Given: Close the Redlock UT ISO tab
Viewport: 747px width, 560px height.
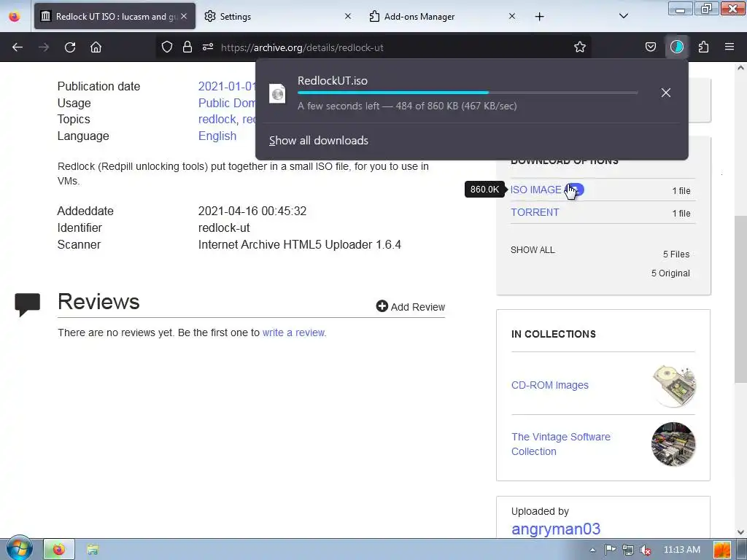Looking at the screenshot, I should [x=184, y=16].
